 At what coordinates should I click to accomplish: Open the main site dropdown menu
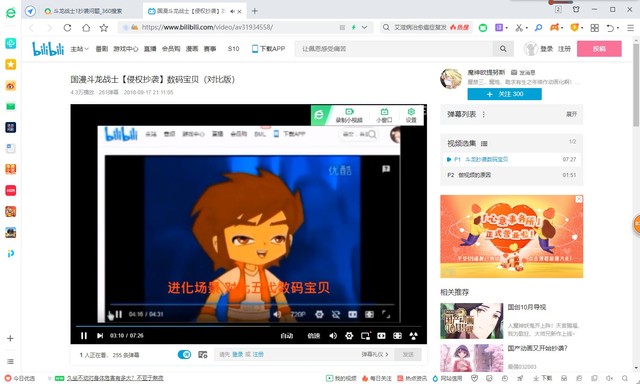(x=79, y=49)
